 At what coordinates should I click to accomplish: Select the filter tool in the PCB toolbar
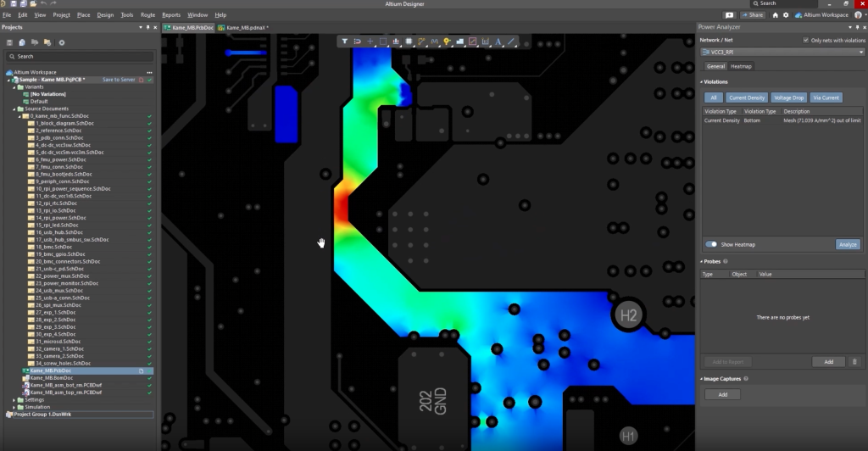tap(345, 41)
